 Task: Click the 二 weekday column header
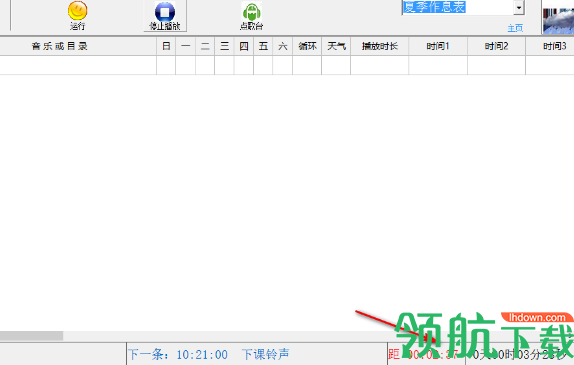click(x=205, y=46)
